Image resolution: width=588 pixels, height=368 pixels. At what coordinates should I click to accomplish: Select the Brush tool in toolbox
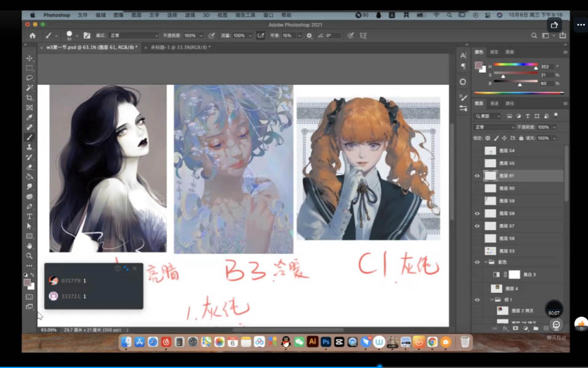point(30,137)
